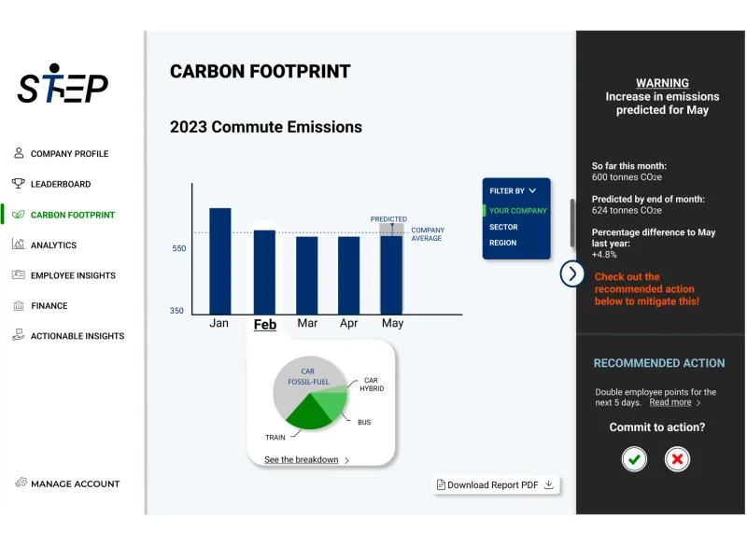Click the download arrow icon on report button
The height and width of the screenshot is (560, 747).
(549, 484)
